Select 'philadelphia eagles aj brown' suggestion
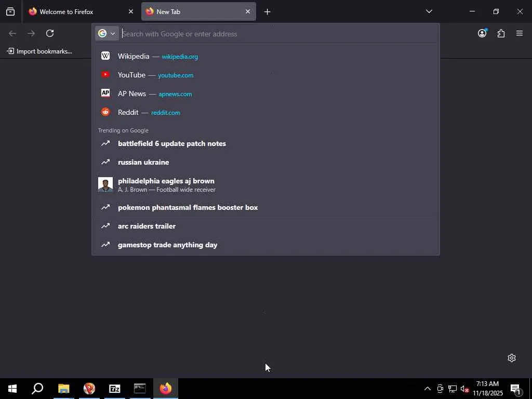This screenshot has height=399, width=532. (x=265, y=185)
